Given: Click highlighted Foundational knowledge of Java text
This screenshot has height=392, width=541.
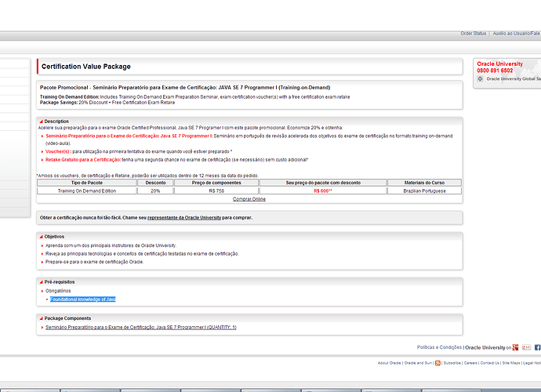Looking at the screenshot, I should 83,299.
